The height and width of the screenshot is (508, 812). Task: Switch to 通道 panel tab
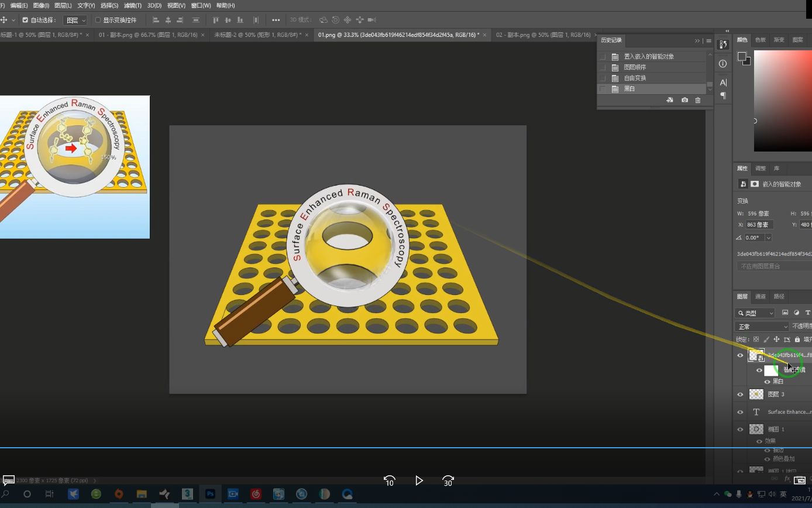(760, 296)
